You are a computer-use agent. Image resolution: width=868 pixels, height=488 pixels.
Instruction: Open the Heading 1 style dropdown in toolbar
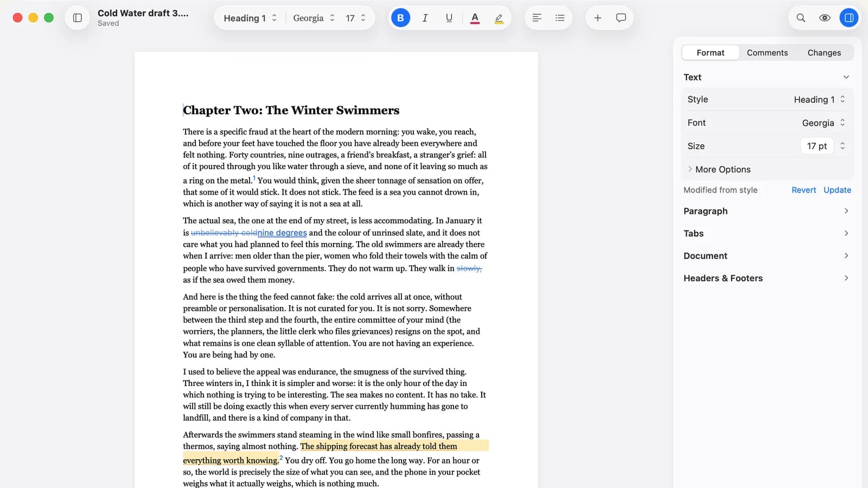tap(250, 18)
